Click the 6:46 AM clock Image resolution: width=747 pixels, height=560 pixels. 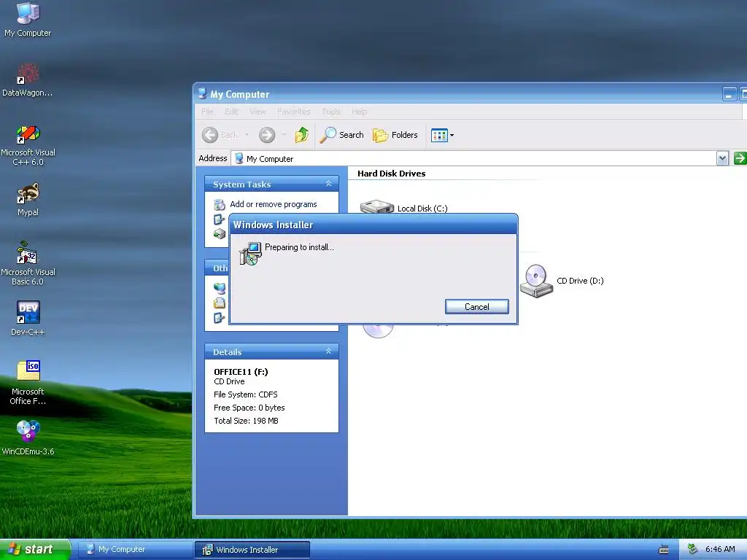[x=720, y=550]
